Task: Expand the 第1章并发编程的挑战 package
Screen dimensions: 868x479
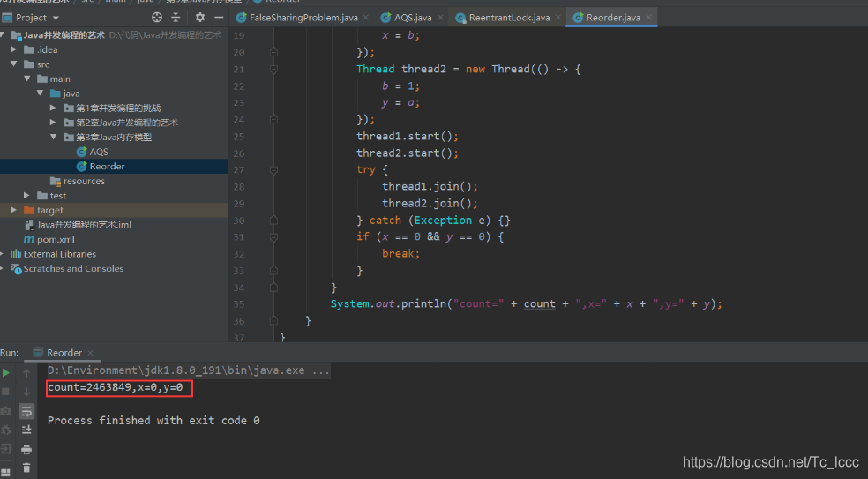Action: tap(53, 108)
